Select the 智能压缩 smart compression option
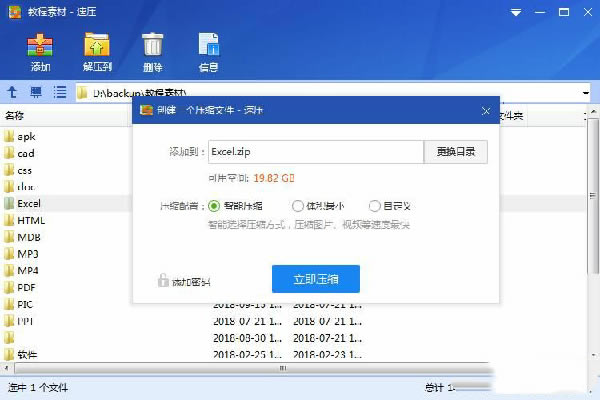Screen dimensions: 600x400 pos(235,206)
